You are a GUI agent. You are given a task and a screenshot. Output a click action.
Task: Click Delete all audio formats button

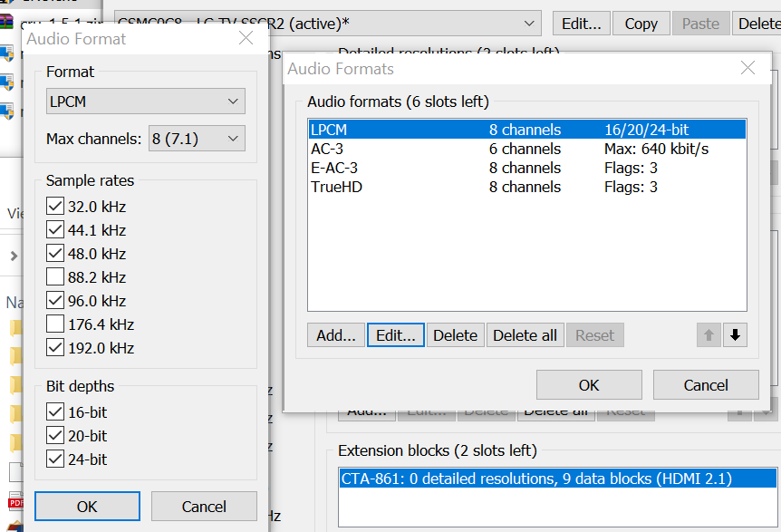pyautogui.click(x=525, y=335)
